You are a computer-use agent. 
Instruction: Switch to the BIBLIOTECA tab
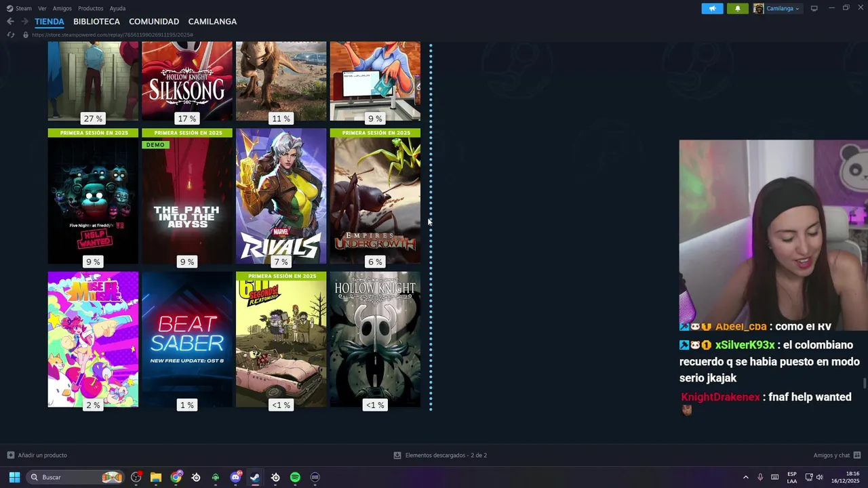(x=96, y=22)
